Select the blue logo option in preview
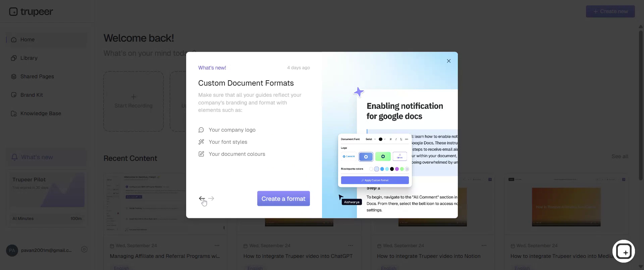The height and width of the screenshot is (270, 644). tap(366, 156)
